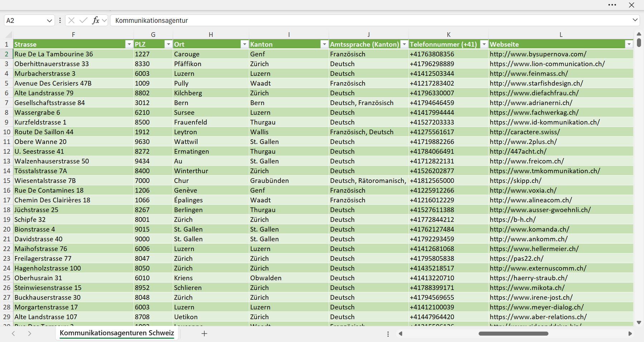
Task: Expand the formula bar
Action: coord(635,20)
